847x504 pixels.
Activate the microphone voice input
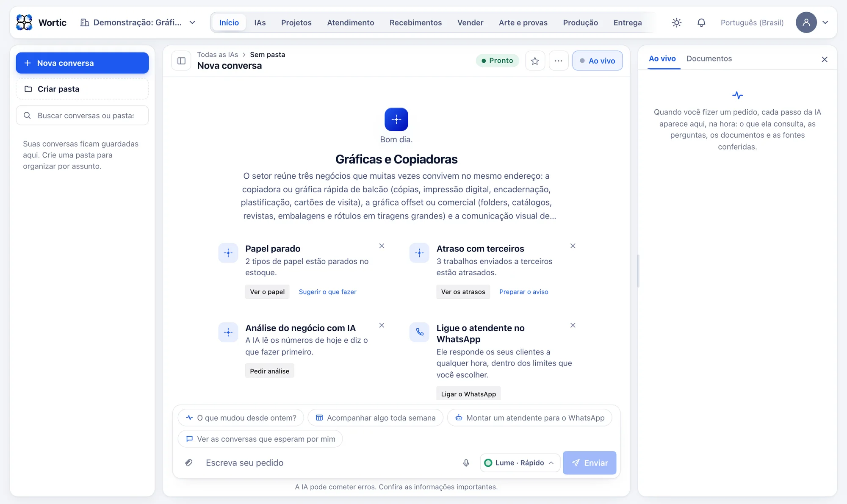[x=466, y=462]
